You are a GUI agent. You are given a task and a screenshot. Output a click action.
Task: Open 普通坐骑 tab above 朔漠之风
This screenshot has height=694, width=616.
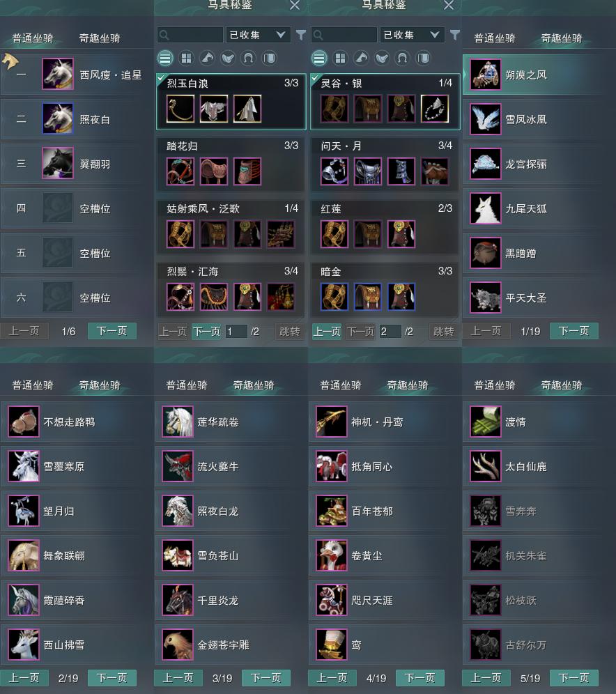pos(495,38)
